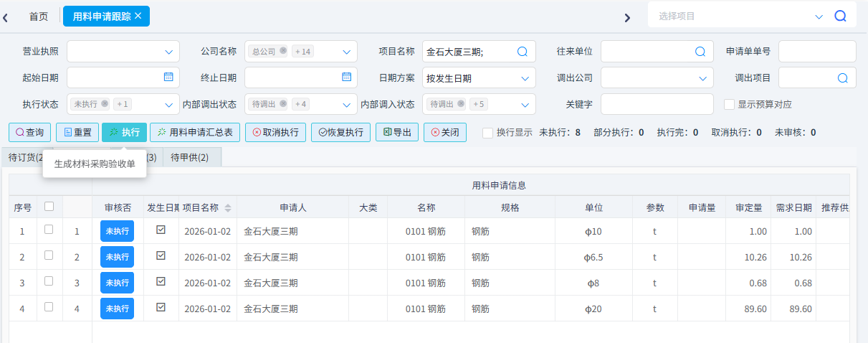Open the start date calendar picker
Viewport: 868px width, 343px height.
pyautogui.click(x=168, y=77)
